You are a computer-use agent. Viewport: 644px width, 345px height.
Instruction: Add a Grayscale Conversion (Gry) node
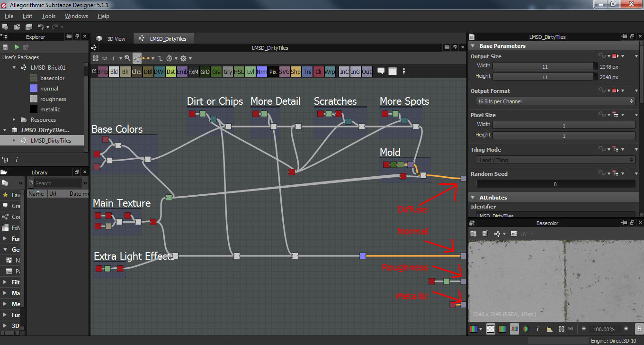pos(228,72)
